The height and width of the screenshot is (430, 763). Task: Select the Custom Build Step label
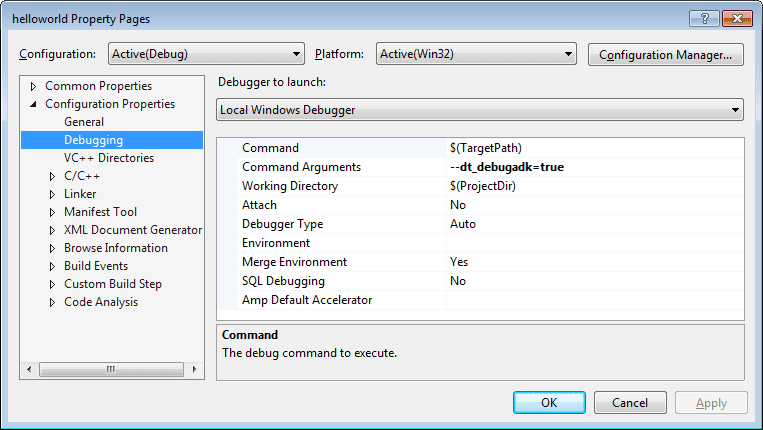[x=112, y=284]
